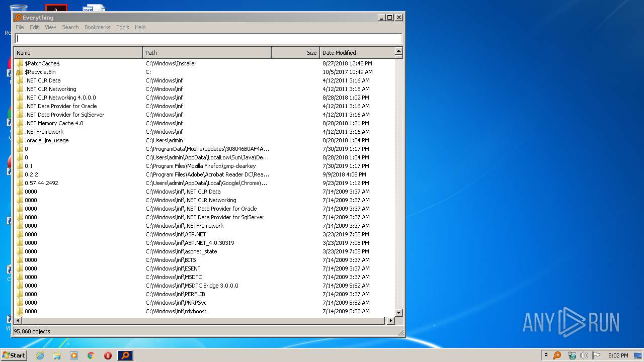
Task: Sort results by Date Modified column header
Action: [x=357, y=52]
